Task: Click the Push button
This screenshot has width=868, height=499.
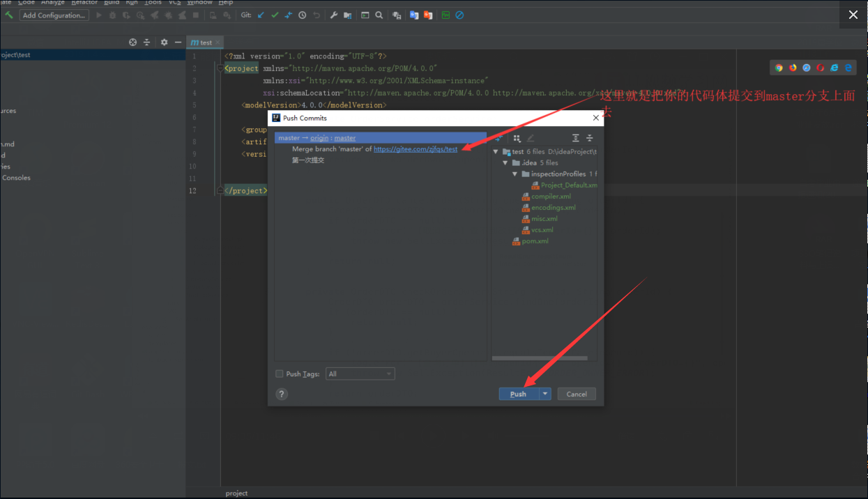Action: point(519,394)
